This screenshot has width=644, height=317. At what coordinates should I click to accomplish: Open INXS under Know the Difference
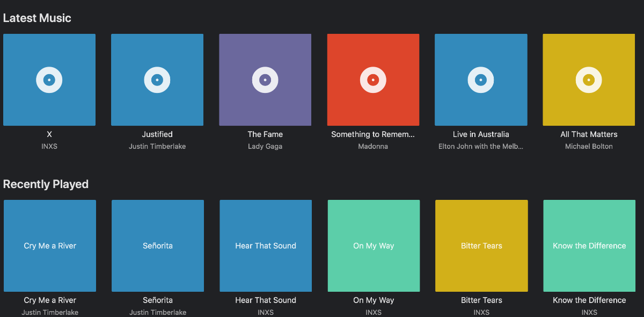click(589, 312)
